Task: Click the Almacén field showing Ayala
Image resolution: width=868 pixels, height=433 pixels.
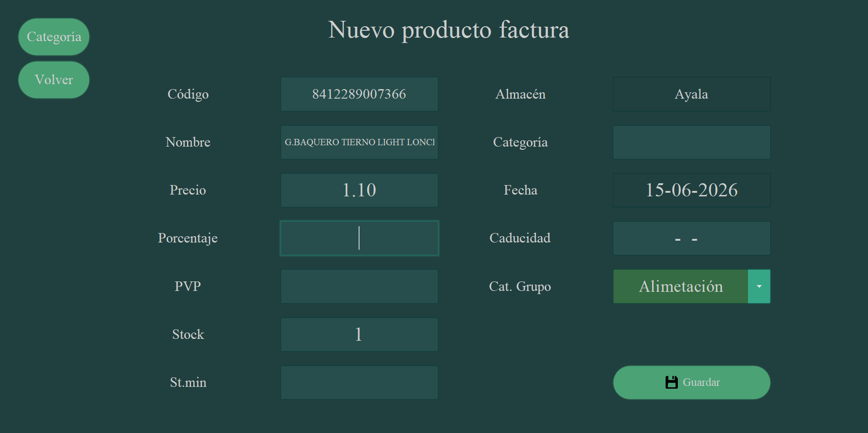Action: pos(692,94)
